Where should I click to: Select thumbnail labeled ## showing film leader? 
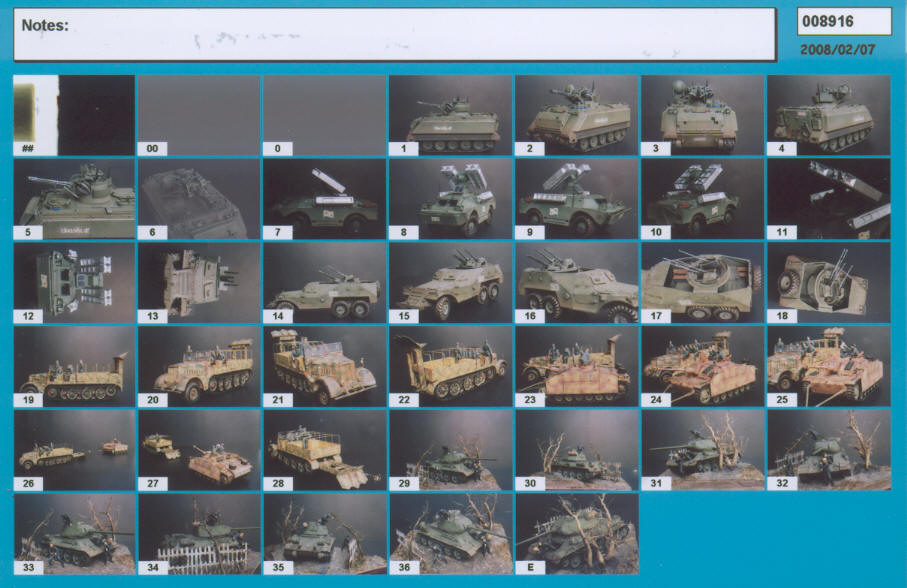pos(74,115)
